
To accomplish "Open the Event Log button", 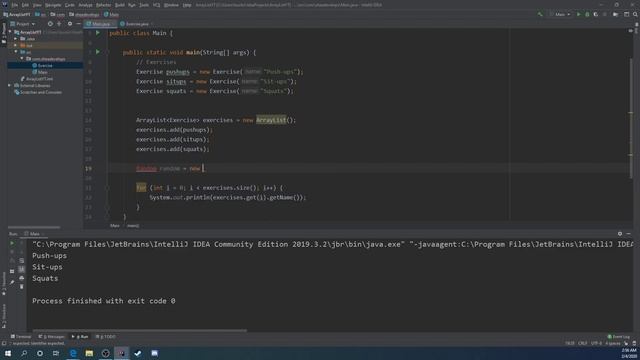I will click(x=619, y=336).
